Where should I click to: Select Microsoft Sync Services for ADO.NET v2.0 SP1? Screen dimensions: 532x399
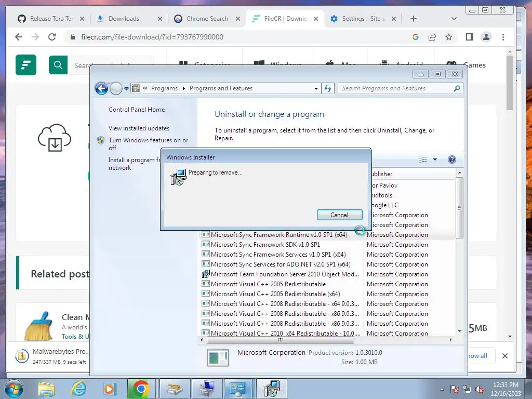(281, 264)
